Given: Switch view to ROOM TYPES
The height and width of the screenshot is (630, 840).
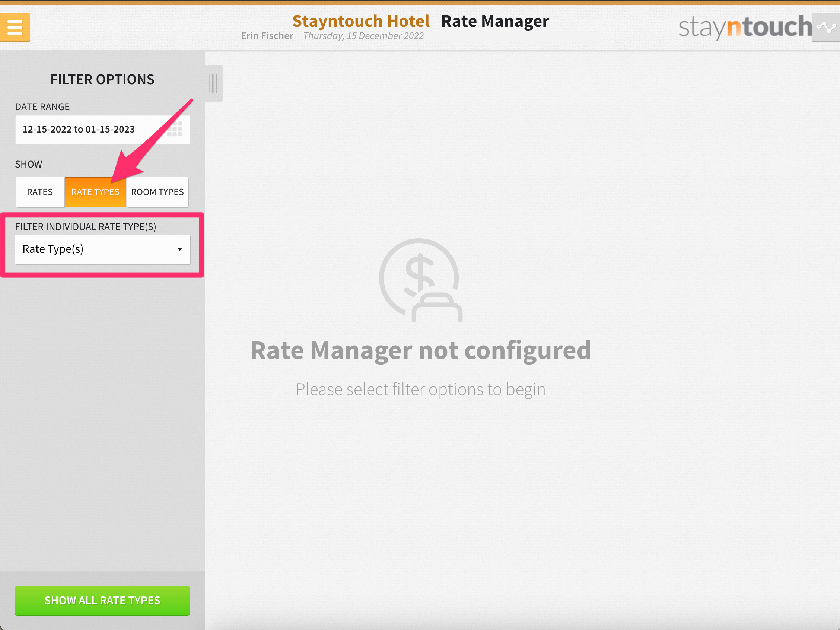Looking at the screenshot, I should pyautogui.click(x=157, y=192).
